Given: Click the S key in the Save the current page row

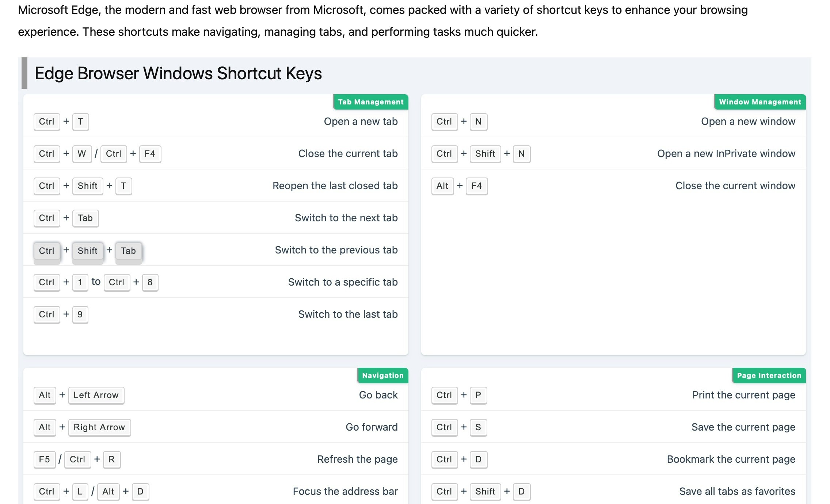Looking at the screenshot, I should pos(478,427).
